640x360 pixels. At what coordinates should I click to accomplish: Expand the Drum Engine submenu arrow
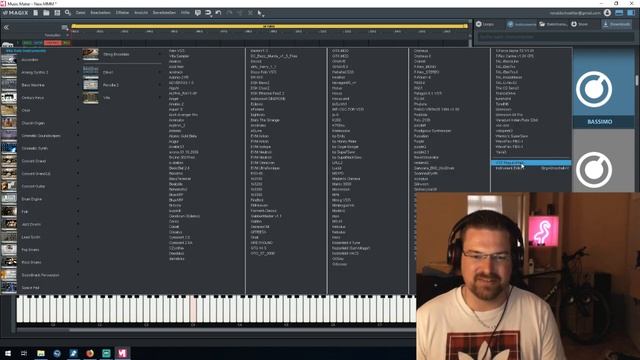click(78, 199)
